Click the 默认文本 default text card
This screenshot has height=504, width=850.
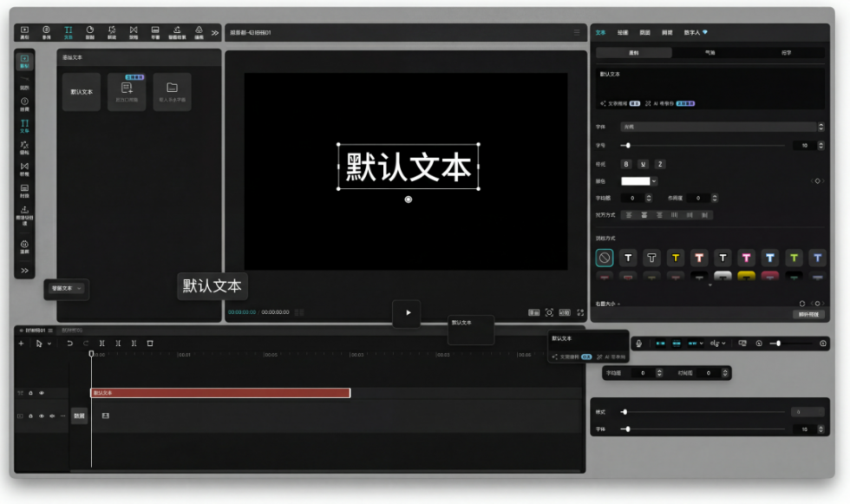(82, 91)
